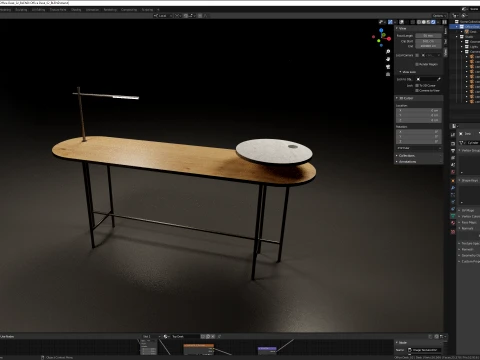Switch perspective/orthographic with the grid icon

tap(388, 74)
